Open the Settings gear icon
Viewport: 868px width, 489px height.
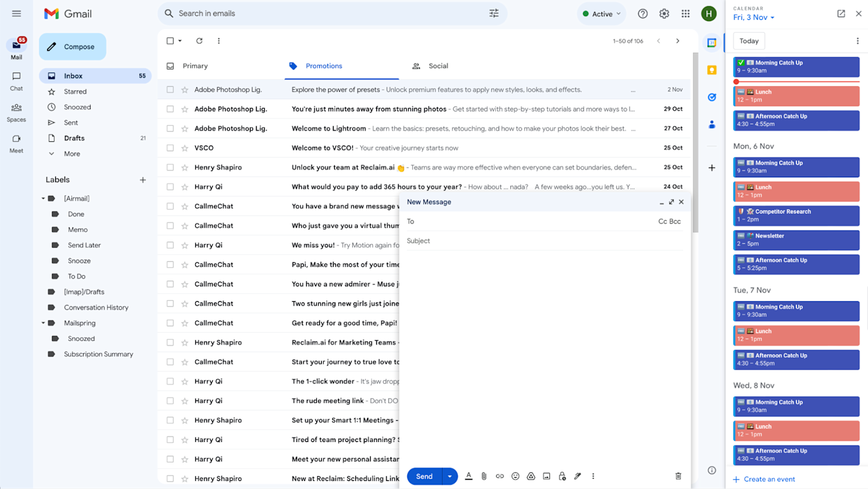(664, 14)
